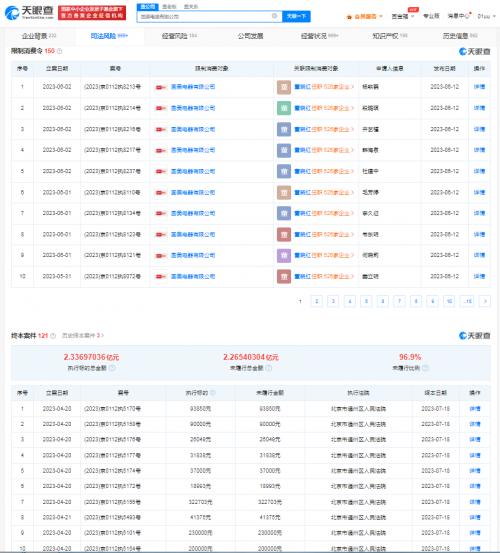Click person avatar in consumption-order row 10
500x553 pixels.
[283, 276]
